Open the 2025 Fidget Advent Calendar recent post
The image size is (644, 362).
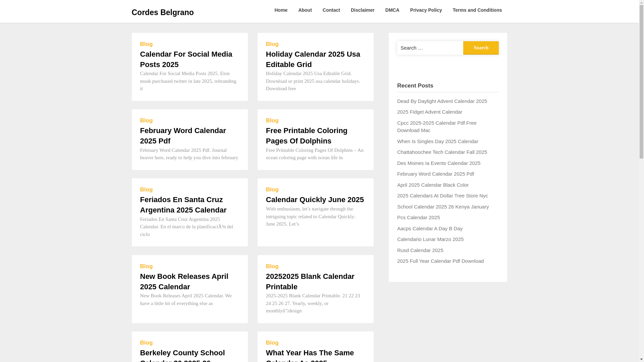click(429, 112)
